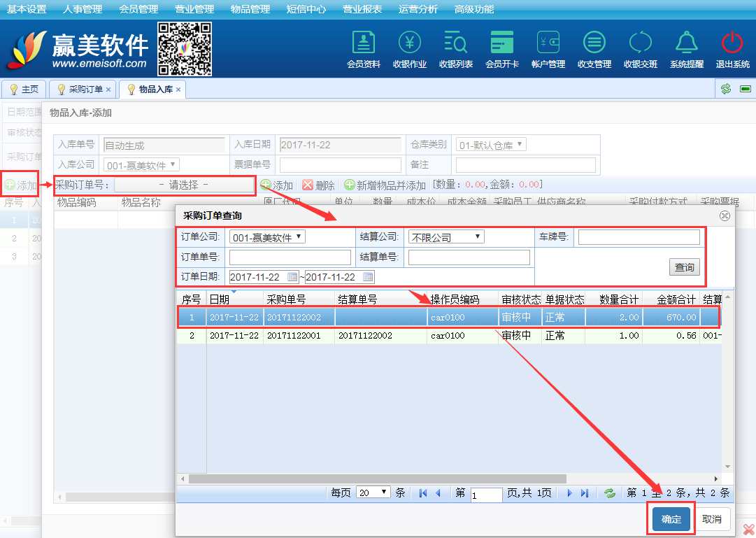Close the 采购订单查询 dialog
The image size is (756, 538).
coord(725,215)
